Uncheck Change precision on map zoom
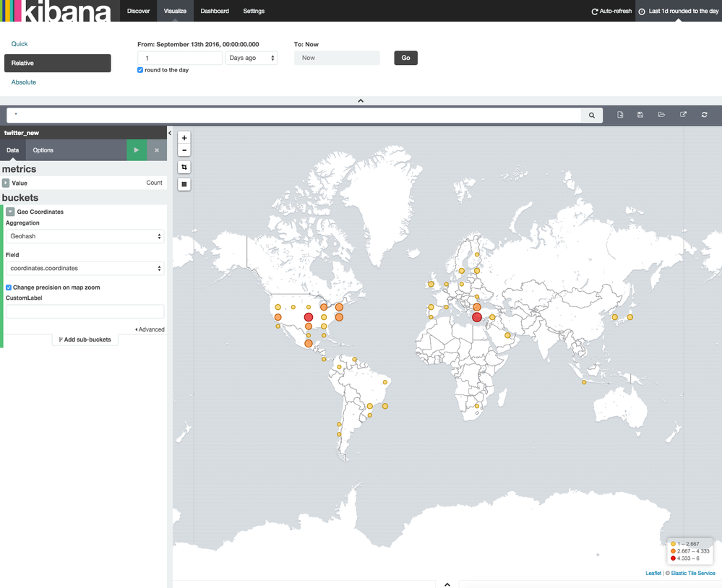This screenshot has width=722, height=588. click(x=8, y=287)
